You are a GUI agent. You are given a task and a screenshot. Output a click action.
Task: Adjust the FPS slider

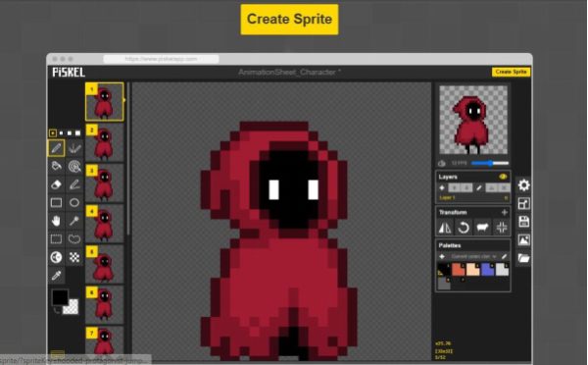point(490,163)
